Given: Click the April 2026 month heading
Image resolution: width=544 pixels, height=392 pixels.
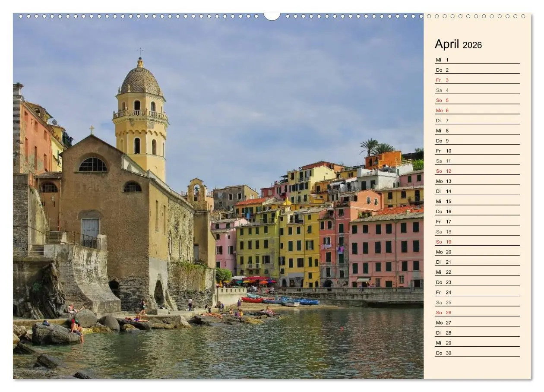Looking at the screenshot, I should click(458, 44).
